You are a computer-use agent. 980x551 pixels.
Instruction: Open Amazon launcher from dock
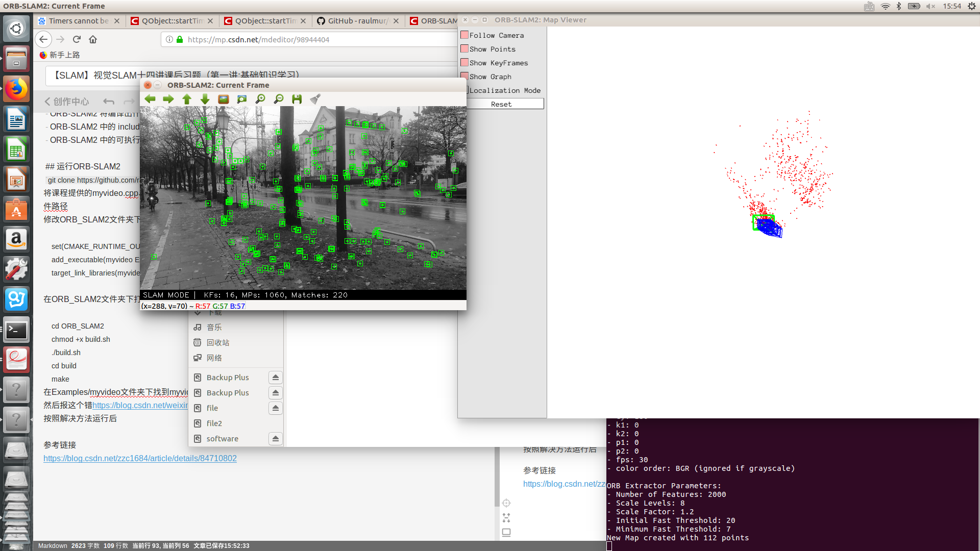point(16,240)
